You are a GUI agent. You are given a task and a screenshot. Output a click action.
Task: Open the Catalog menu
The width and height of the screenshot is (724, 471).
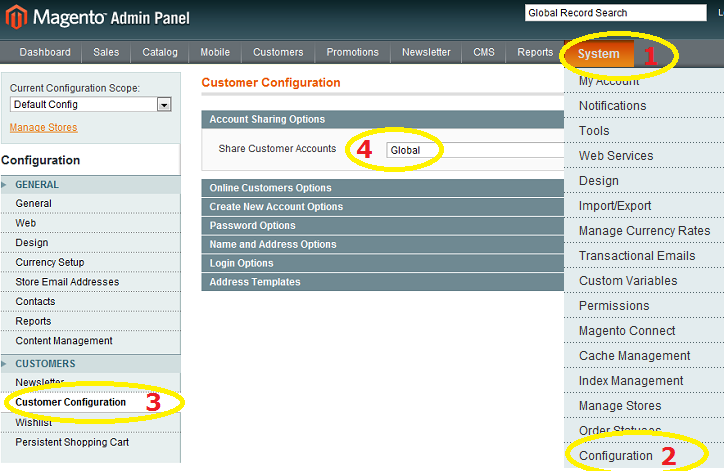pyautogui.click(x=160, y=52)
